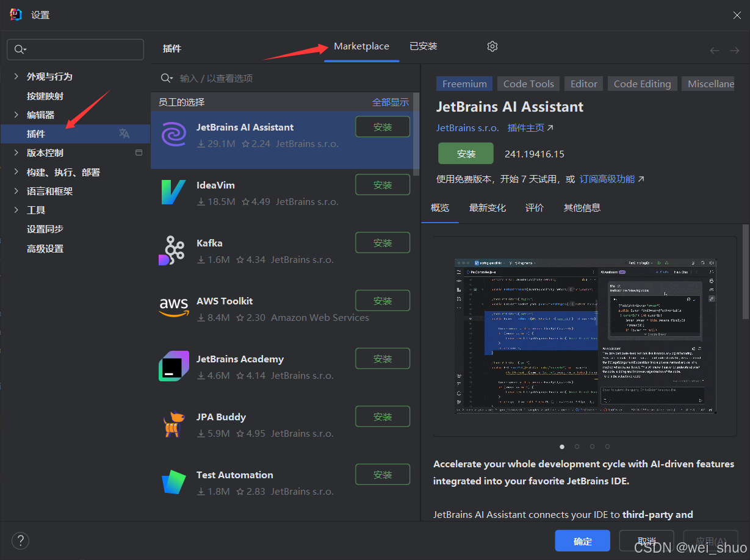Viewport: 750px width, 560px height.
Task: Open the 按键映射 settings page
Action: point(45,96)
